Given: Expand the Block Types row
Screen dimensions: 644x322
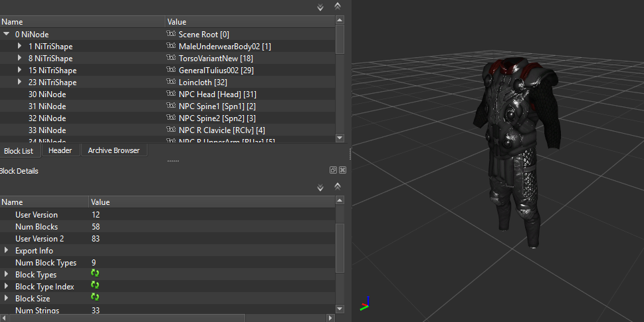Looking at the screenshot, I should pyautogui.click(x=6, y=274).
